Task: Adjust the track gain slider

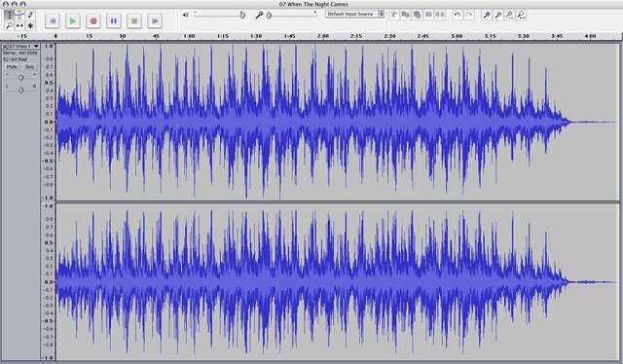Action: pyautogui.click(x=20, y=77)
